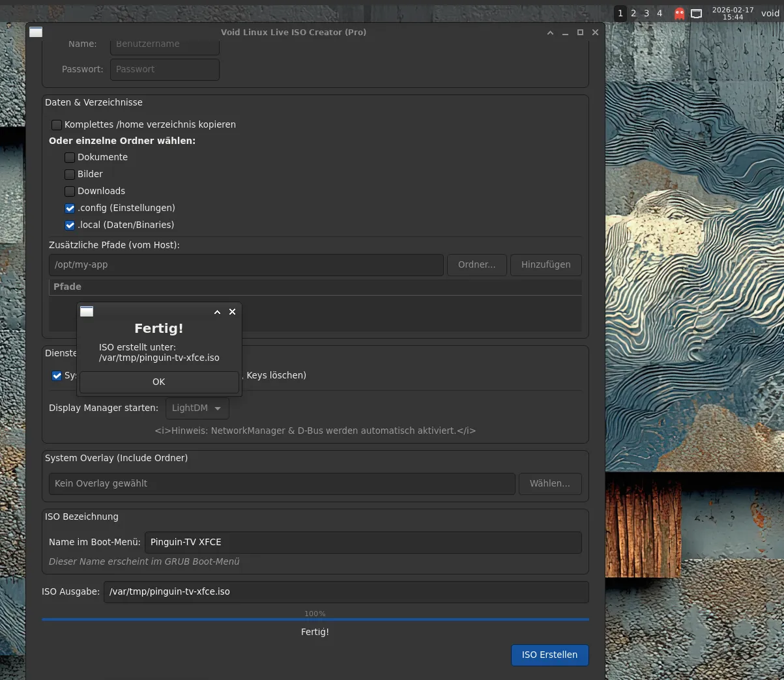Toggle the Downloads folder checkbox

[70, 191]
